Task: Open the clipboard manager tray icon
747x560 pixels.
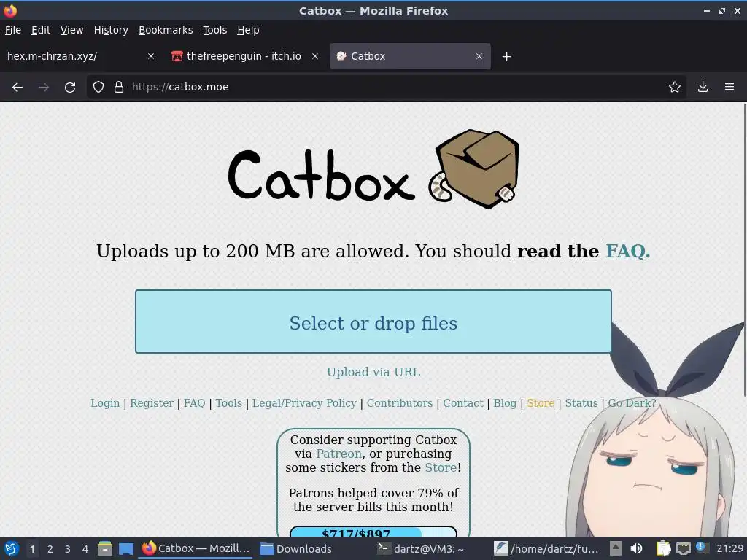Action: tap(663, 548)
